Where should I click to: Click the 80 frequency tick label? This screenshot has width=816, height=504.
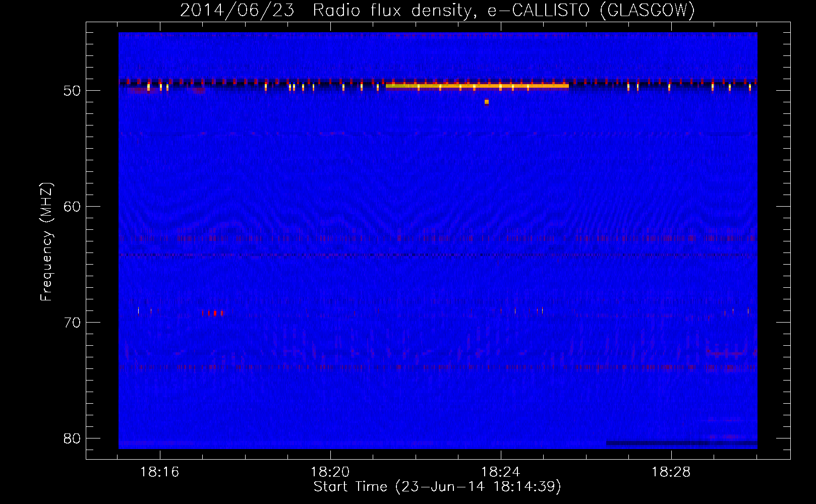pos(73,438)
